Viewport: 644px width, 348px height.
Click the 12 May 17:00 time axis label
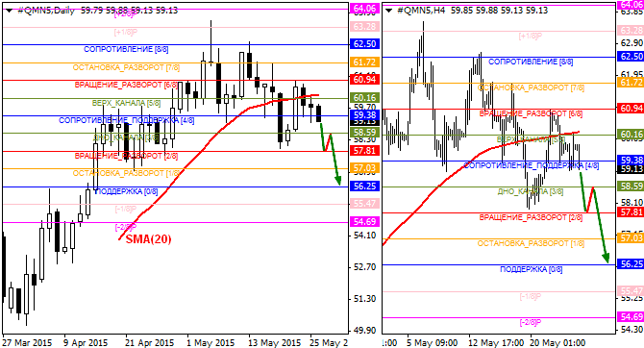(497, 342)
